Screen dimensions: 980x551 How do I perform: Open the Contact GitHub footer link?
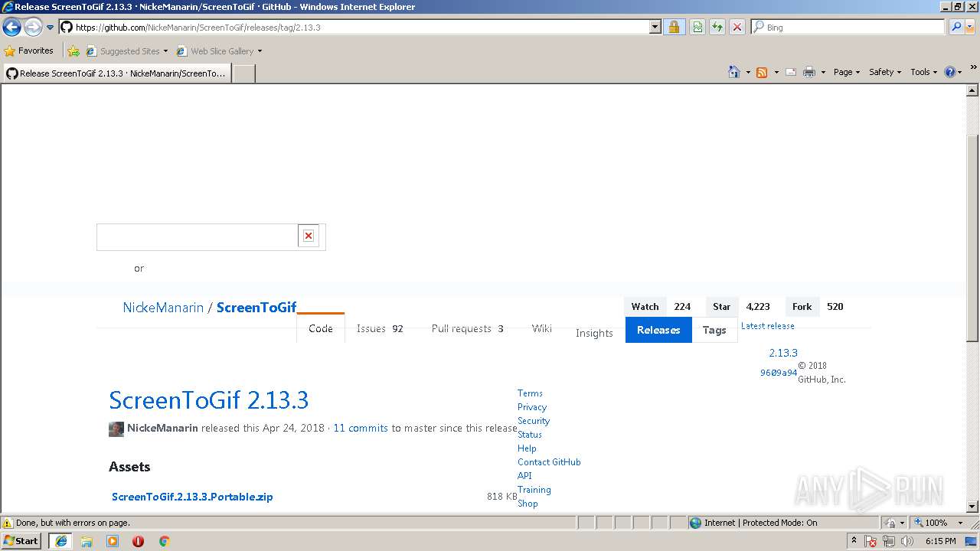click(549, 462)
